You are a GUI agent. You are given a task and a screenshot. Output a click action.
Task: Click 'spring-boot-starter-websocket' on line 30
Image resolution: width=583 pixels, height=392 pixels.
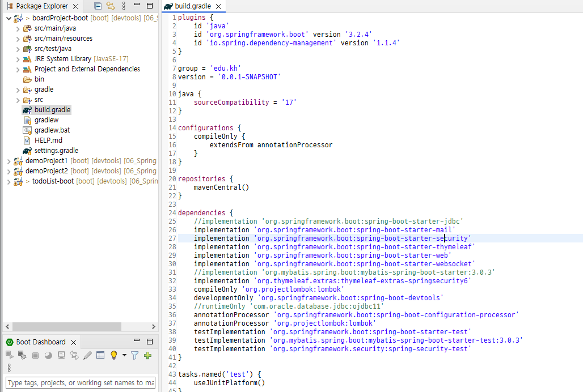415,264
